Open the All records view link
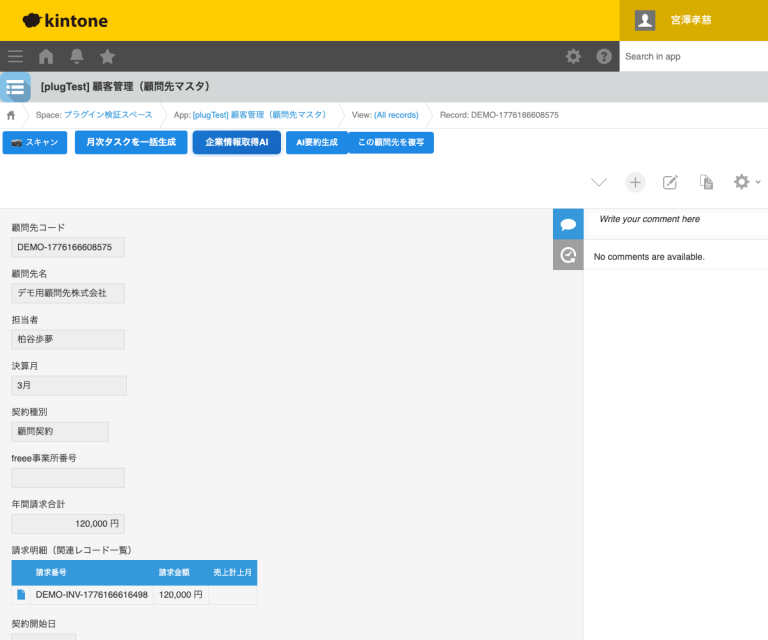The height and width of the screenshot is (640, 768). pos(396,115)
